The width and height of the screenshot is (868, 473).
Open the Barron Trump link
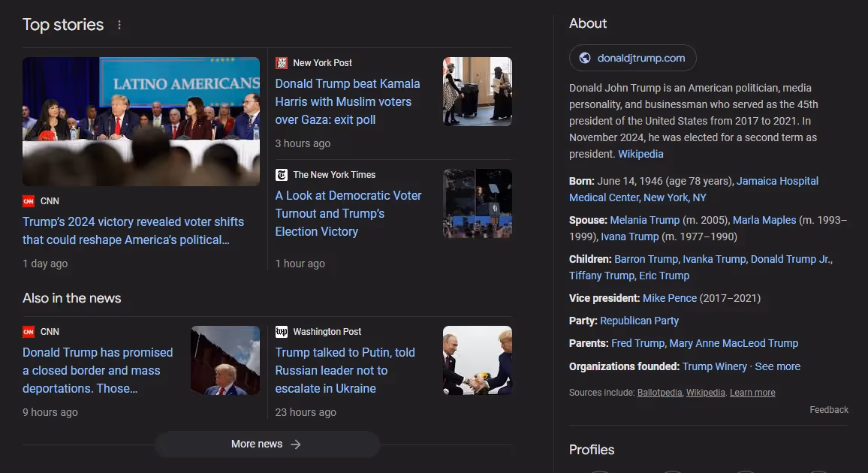[646, 260]
